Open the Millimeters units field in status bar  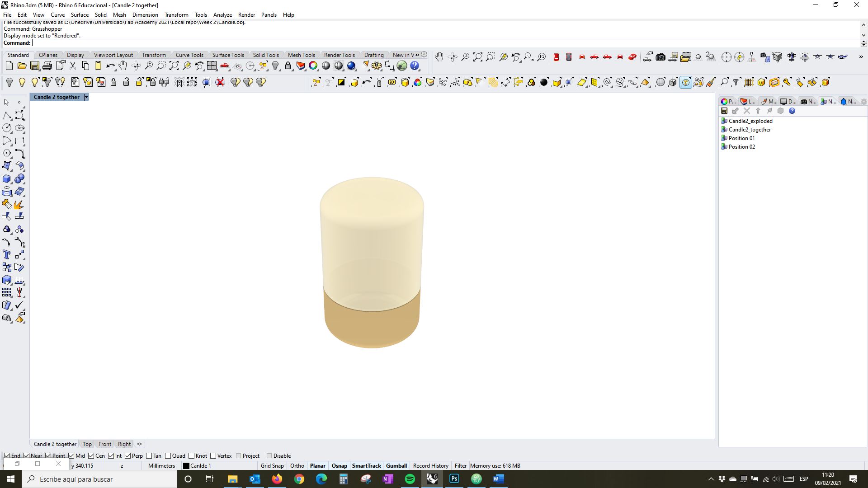pyautogui.click(x=161, y=465)
